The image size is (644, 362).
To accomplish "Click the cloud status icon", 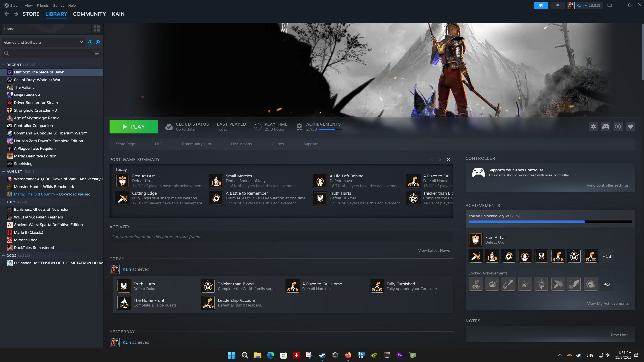I will [169, 127].
